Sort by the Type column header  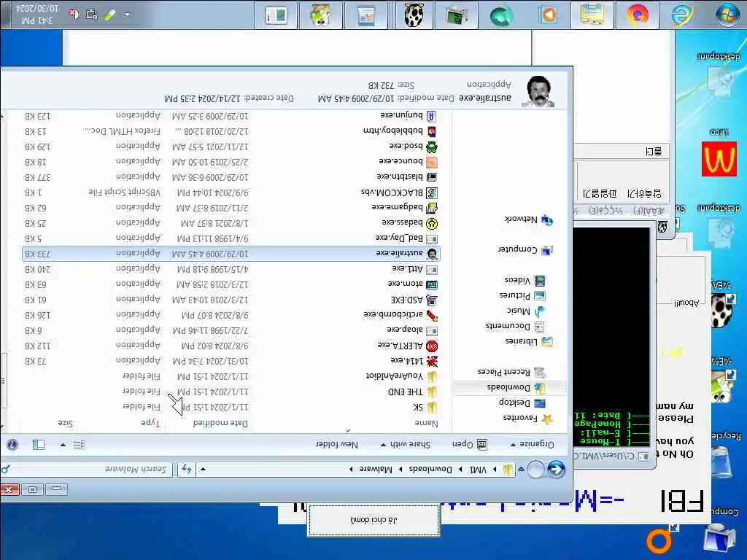[150, 423]
